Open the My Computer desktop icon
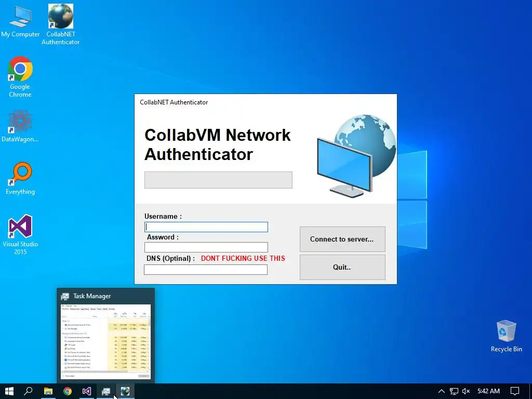This screenshot has height=399, width=532. click(20, 21)
